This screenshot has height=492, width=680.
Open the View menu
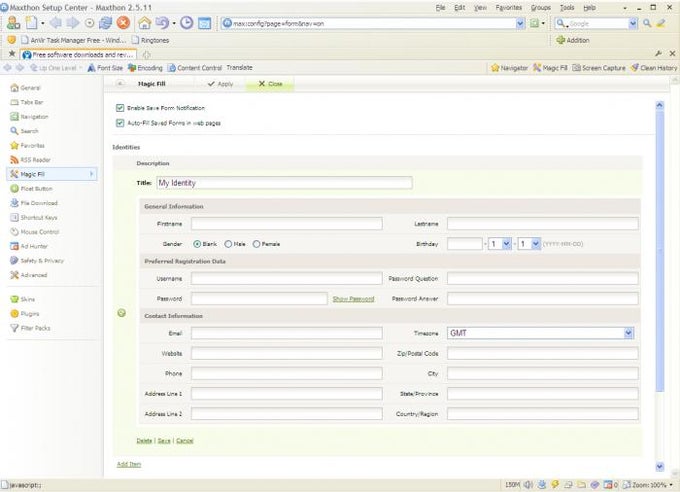pyautogui.click(x=480, y=7)
